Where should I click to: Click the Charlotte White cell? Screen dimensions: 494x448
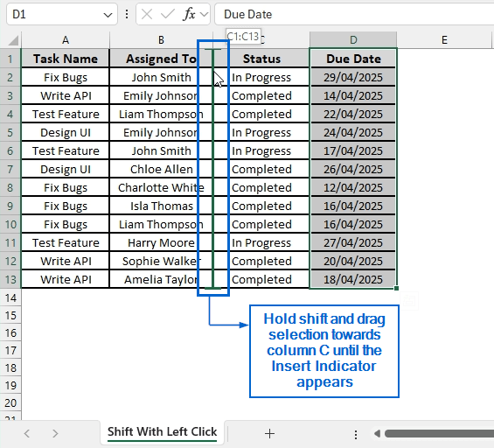(161, 187)
